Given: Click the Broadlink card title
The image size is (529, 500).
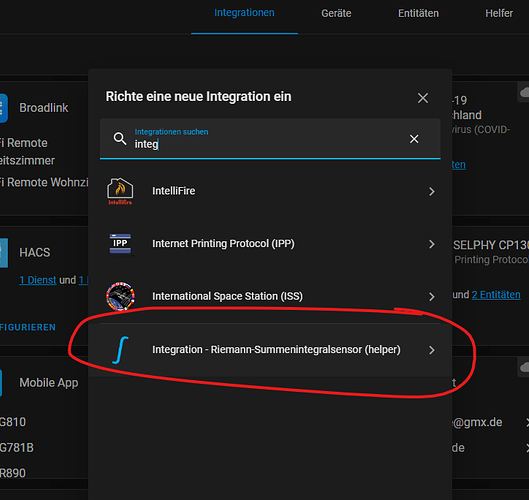Looking at the screenshot, I should (44, 108).
